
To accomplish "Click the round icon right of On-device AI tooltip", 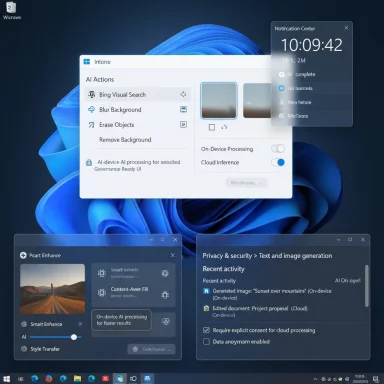I will pyautogui.click(x=165, y=321).
